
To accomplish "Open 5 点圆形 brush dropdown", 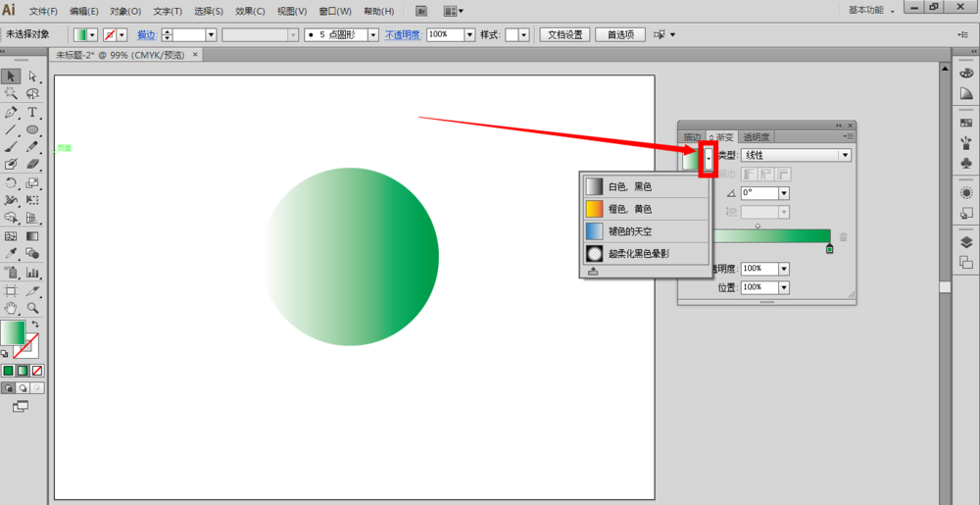I will point(373,35).
